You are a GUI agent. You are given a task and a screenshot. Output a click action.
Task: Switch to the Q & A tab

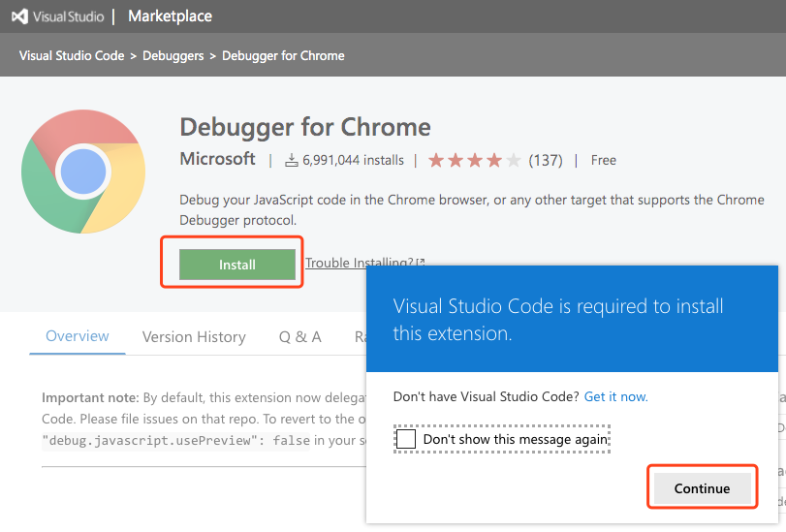(x=299, y=337)
